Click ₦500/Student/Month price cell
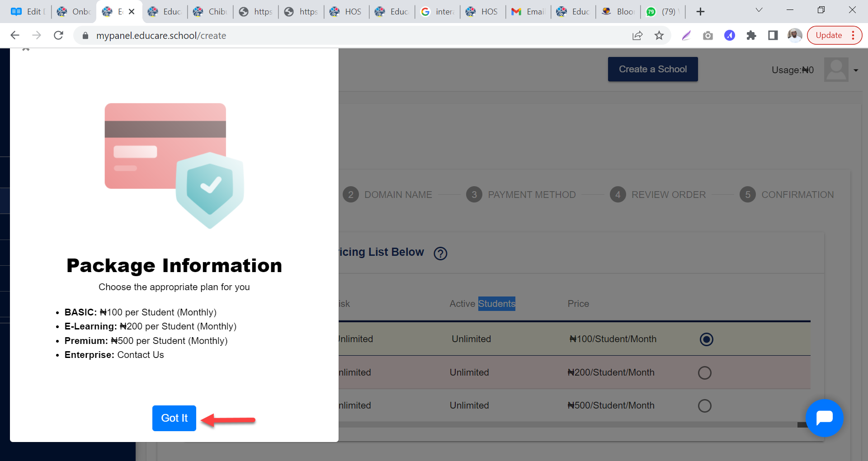868x461 pixels. [611, 405]
